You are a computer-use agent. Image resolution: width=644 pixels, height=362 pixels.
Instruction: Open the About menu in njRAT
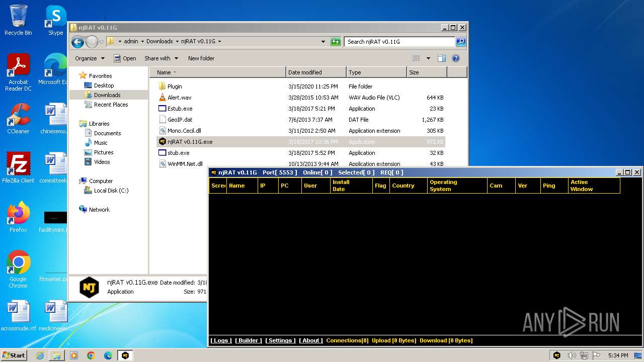click(x=311, y=340)
